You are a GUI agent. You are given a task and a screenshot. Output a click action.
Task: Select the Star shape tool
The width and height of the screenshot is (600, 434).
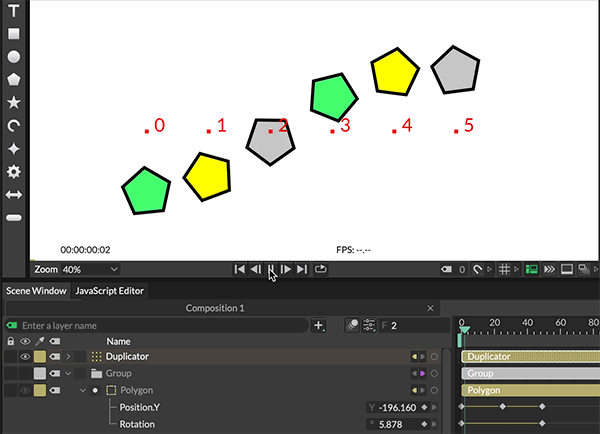click(14, 102)
